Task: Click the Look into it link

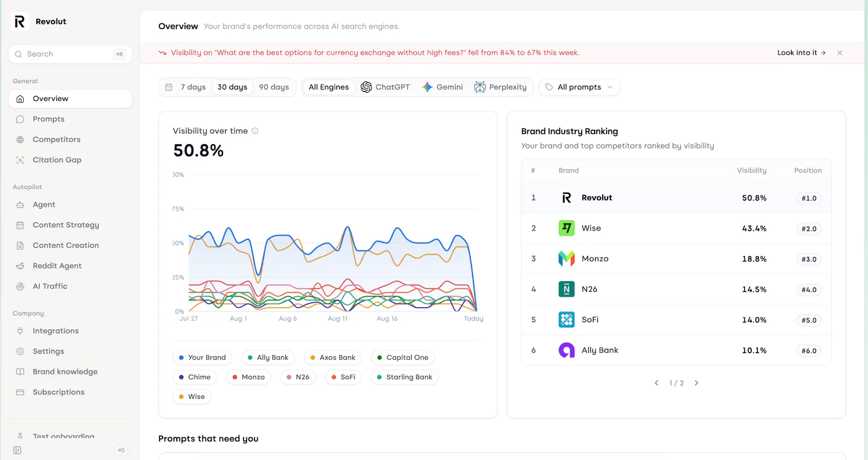Action: click(801, 53)
